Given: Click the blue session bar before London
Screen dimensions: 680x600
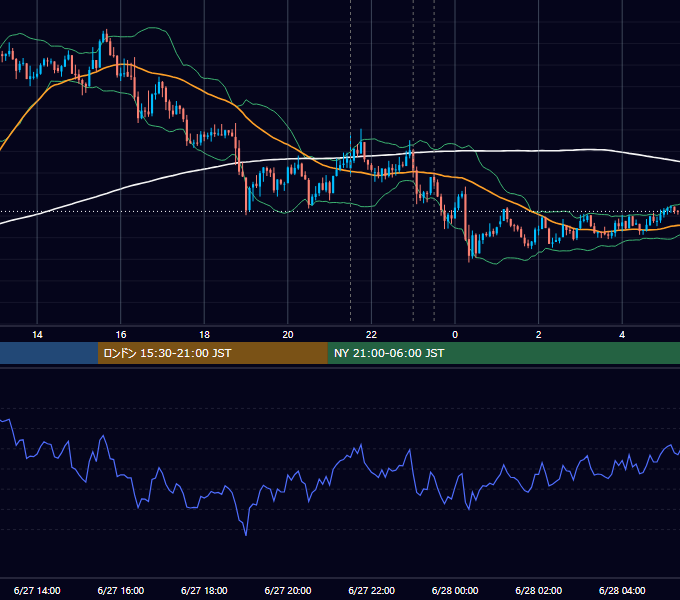Looking at the screenshot, I should (x=49, y=353).
